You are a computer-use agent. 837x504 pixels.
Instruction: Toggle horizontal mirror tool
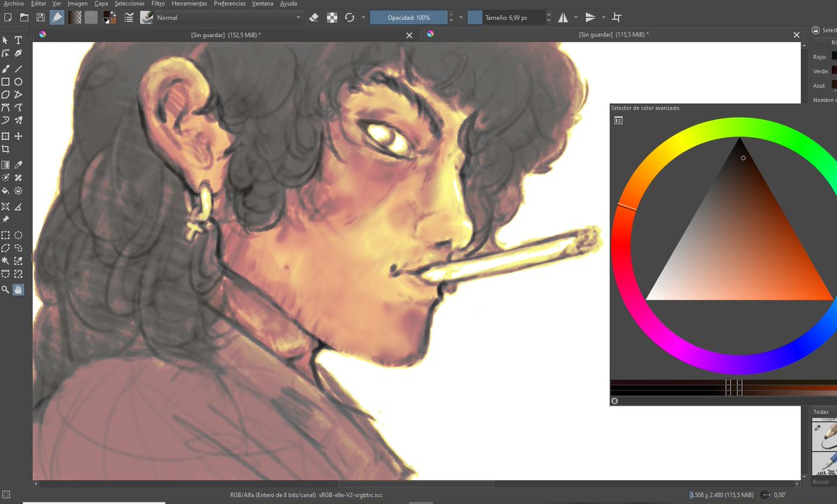(562, 17)
